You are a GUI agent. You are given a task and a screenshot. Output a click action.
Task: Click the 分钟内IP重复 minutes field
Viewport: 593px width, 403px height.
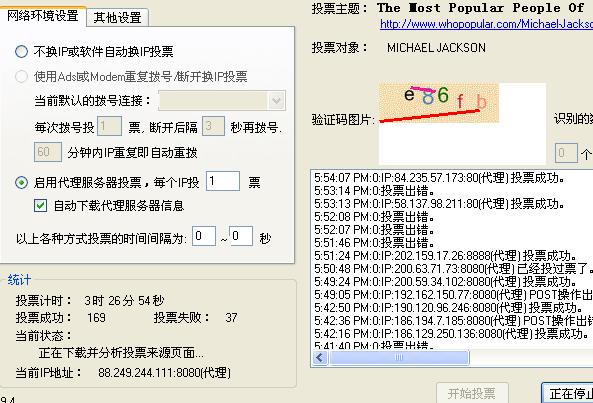(48, 152)
